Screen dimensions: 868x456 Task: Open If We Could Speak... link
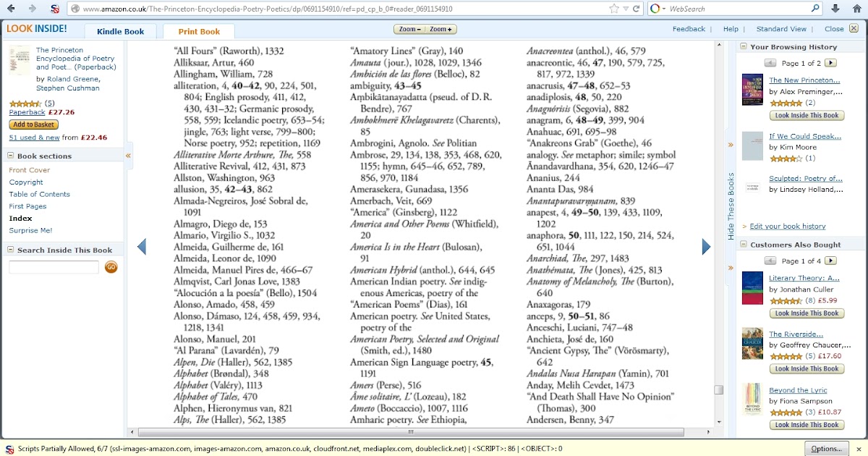(804, 135)
